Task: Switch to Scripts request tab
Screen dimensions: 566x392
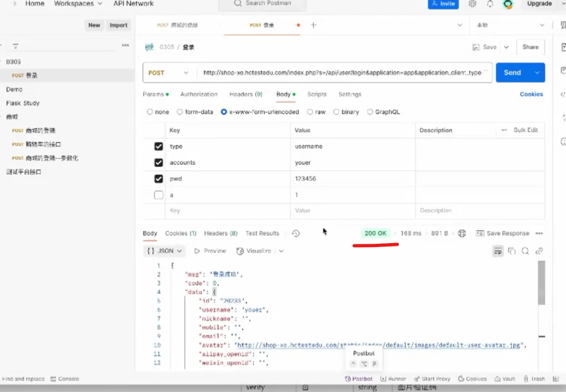Action: [317, 94]
